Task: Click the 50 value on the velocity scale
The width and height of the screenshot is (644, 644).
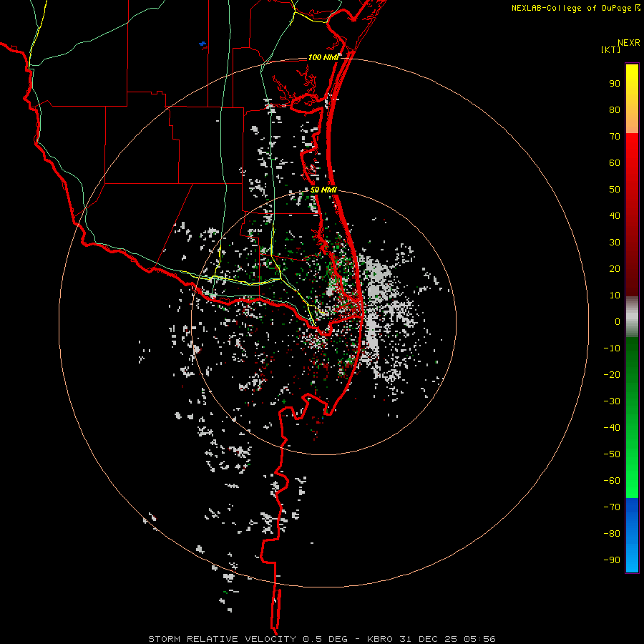Action: (615, 190)
